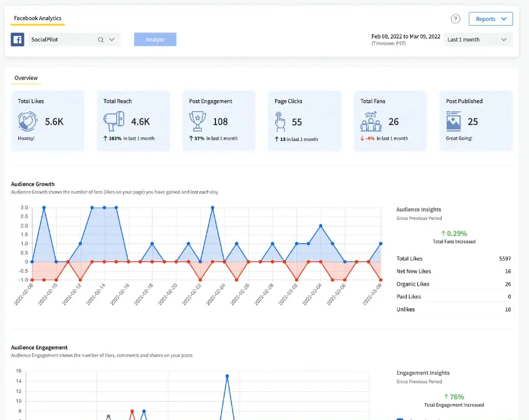Screen dimensions: 529x420
Task: Click the date range Feb 08, 2022 to Mar 09, 2022
Action: (x=406, y=37)
